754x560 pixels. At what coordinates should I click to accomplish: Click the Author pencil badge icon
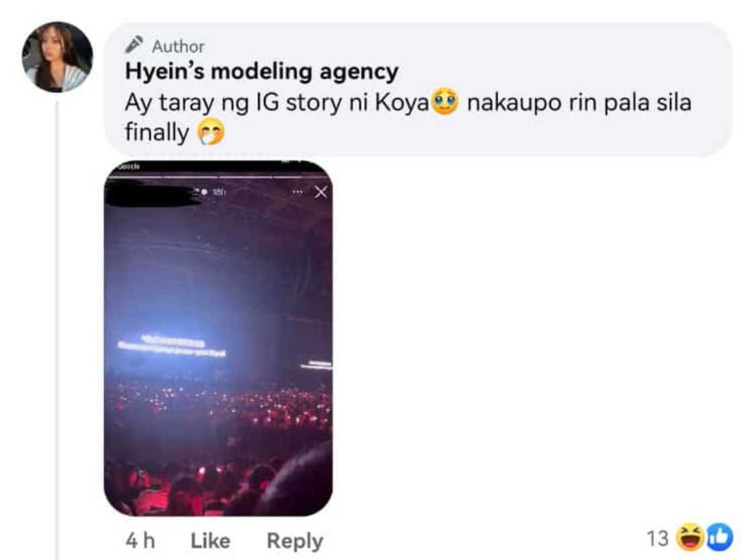tap(134, 44)
